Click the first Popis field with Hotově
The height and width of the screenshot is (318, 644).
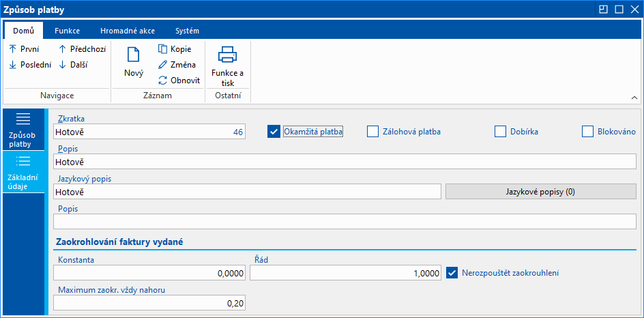(x=345, y=162)
